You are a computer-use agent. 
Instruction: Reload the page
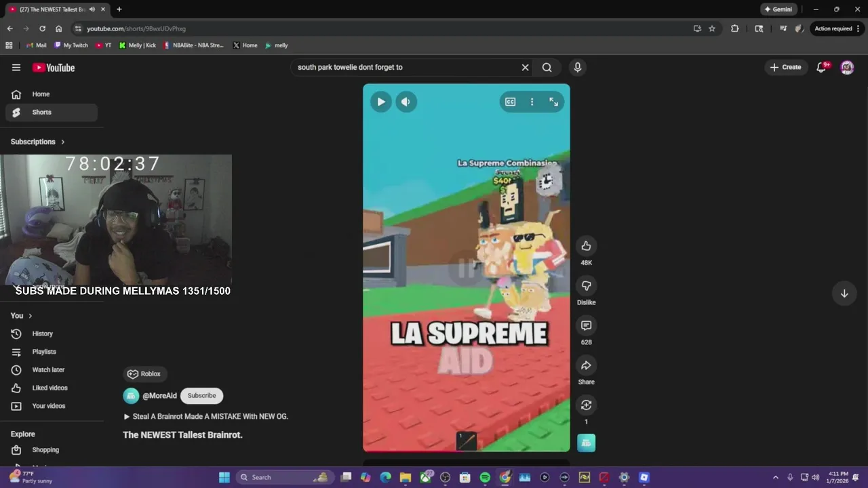coord(42,28)
